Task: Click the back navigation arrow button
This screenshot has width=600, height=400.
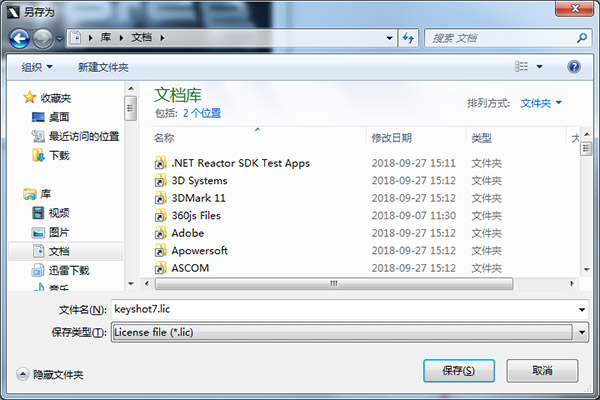Action: click(19, 38)
